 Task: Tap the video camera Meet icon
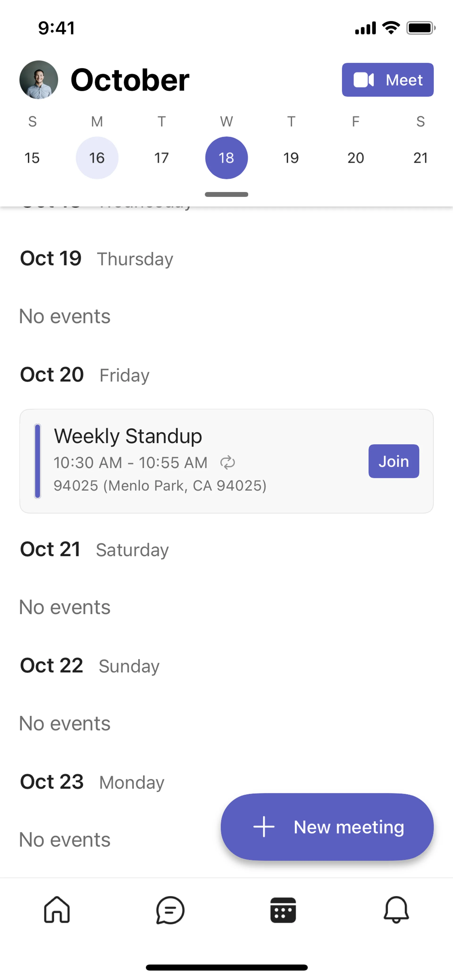pos(364,80)
